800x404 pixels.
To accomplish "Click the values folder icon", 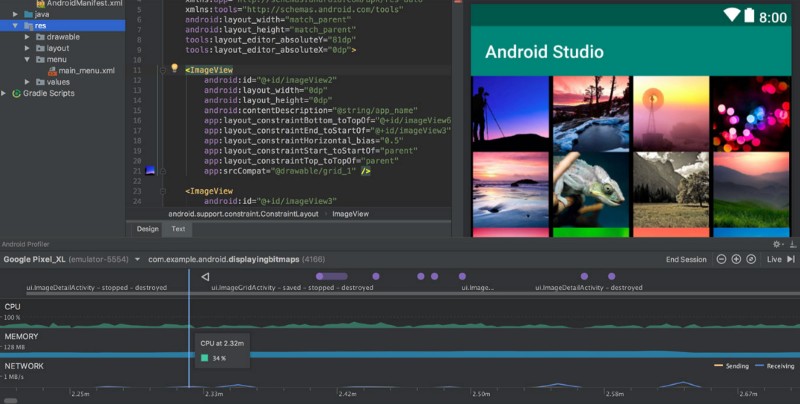I will click(40, 82).
